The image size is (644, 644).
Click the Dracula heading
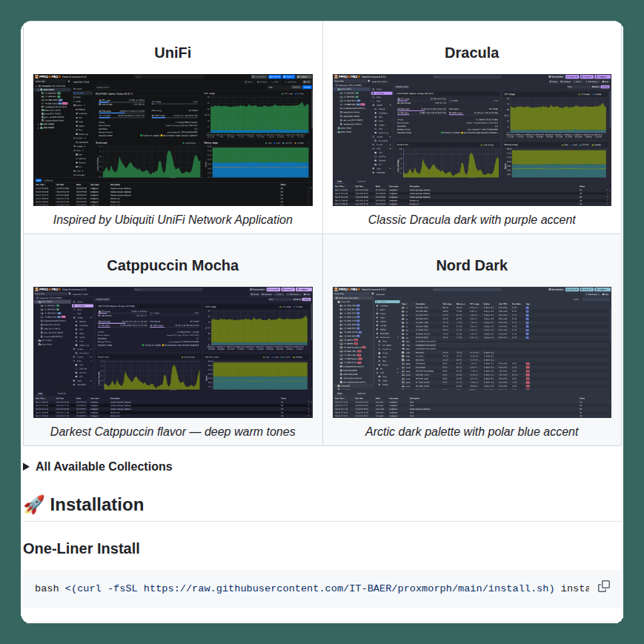pos(472,53)
